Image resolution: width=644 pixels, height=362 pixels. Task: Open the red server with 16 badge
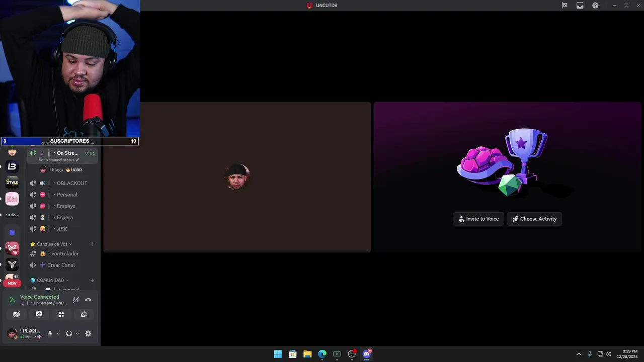[12, 248]
